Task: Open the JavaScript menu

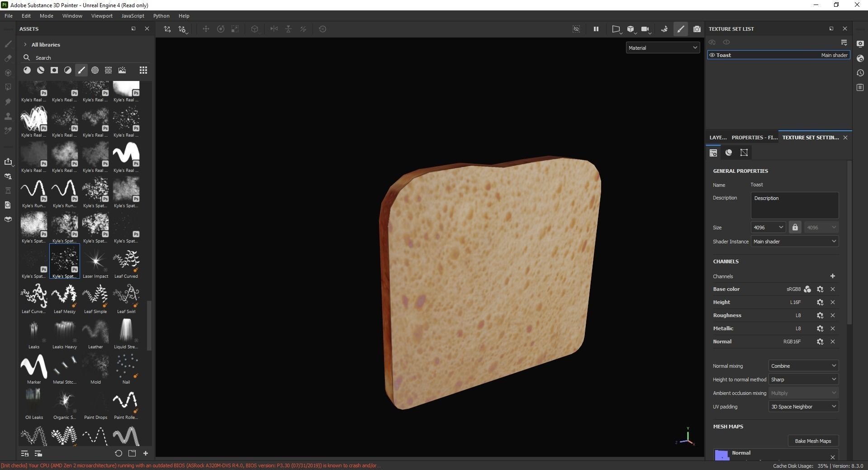Action: tap(132, 16)
